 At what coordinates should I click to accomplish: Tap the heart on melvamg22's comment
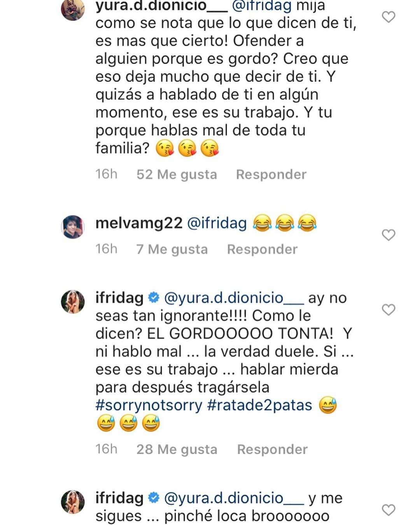pyautogui.click(x=388, y=235)
